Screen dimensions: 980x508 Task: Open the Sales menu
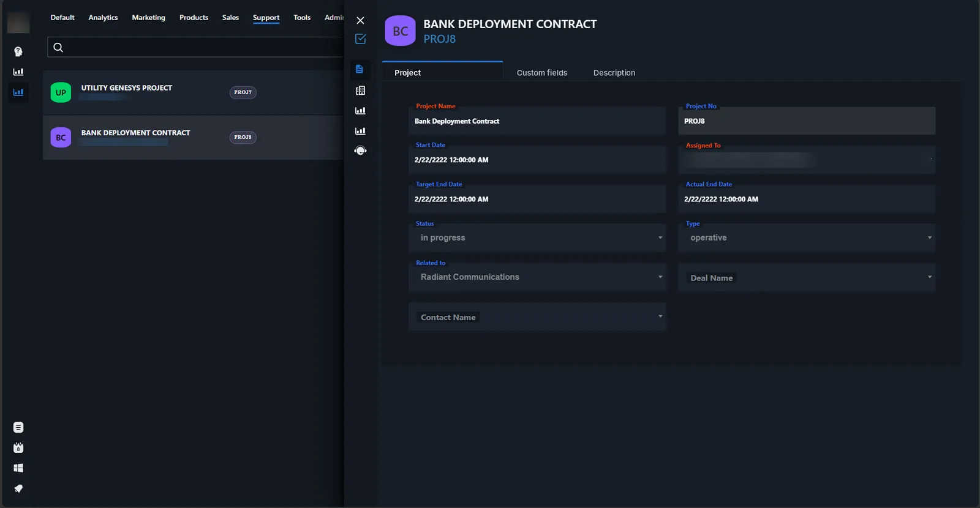230,18
